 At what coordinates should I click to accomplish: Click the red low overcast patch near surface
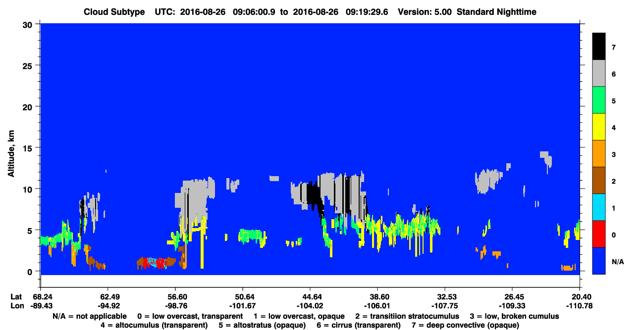pyautogui.click(x=161, y=264)
